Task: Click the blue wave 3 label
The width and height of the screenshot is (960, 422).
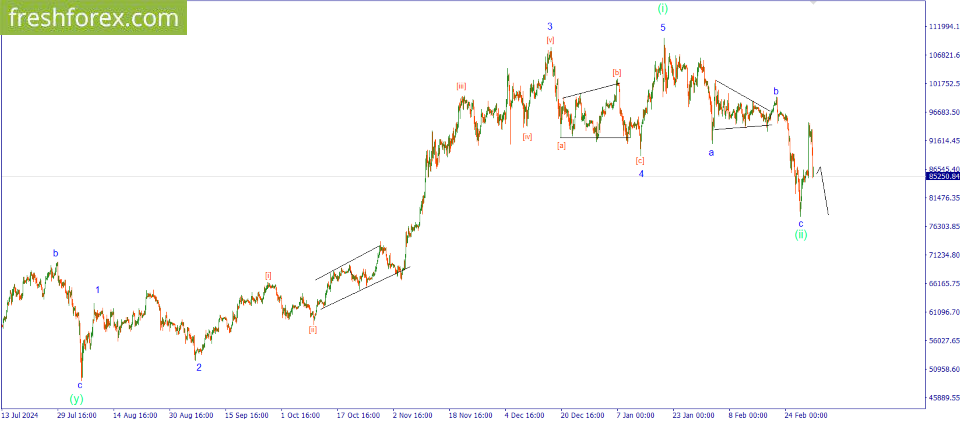Action: (550, 26)
